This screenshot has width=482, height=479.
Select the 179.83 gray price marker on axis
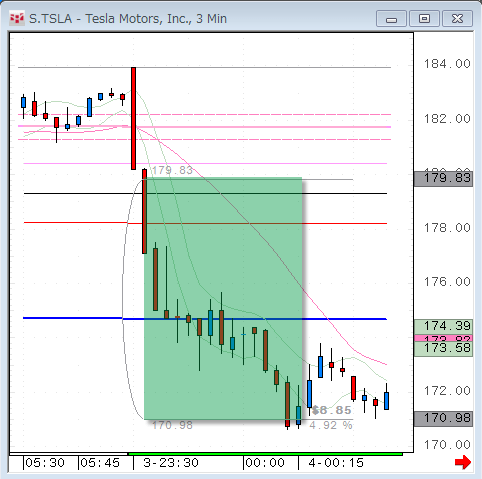click(443, 178)
